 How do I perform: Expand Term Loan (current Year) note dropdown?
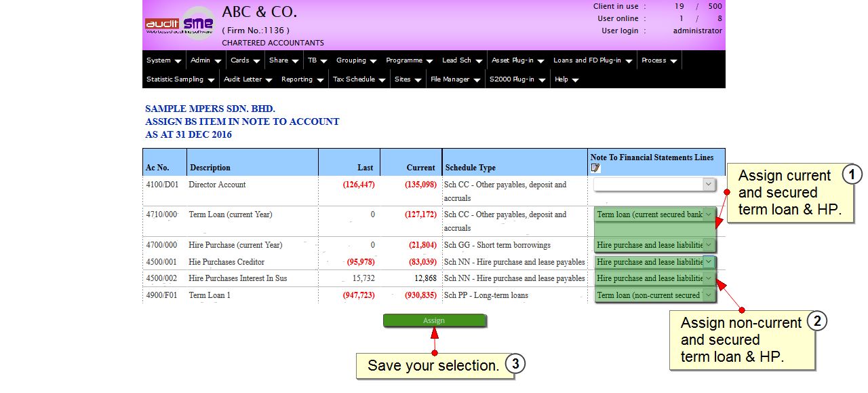(709, 214)
